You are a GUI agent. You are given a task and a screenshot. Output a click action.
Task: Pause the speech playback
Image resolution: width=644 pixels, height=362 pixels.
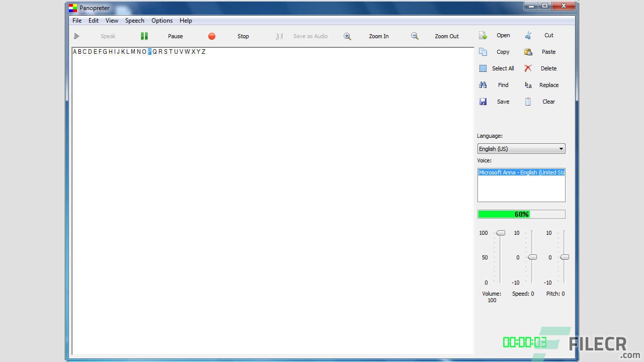[x=144, y=36]
